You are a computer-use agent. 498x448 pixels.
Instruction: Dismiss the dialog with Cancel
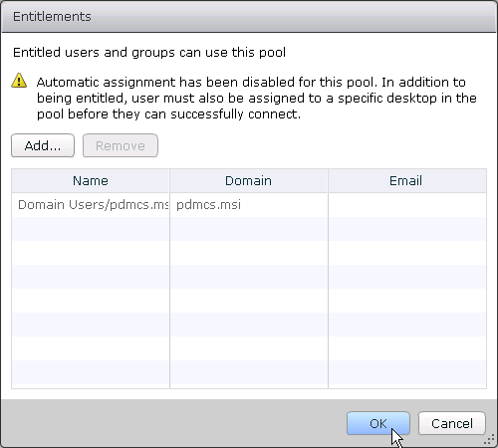[x=452, y=423]
